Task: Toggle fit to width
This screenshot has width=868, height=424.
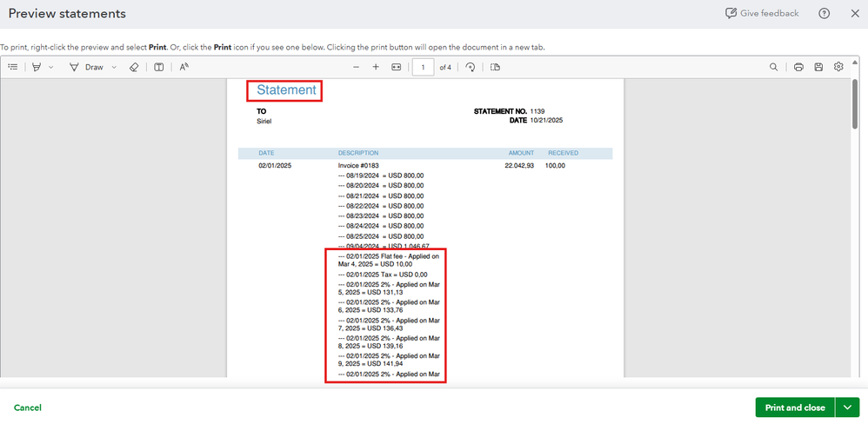Action: coord(396,67)
